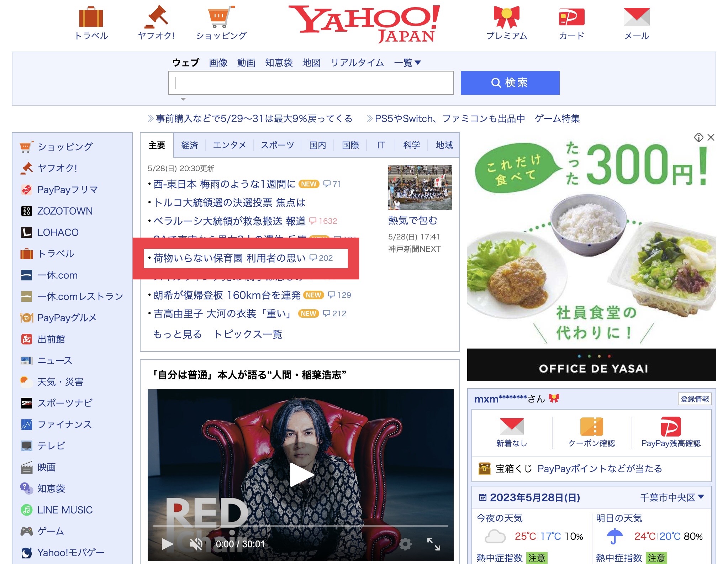Open クーポン確認 coupon icon

tap(591, 426)
